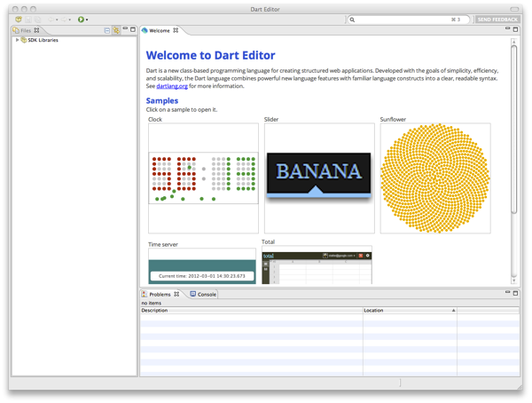This screenshot has width=532, height=403.
Task: Open the dartlang.org link
Action: tap(172, 86)
